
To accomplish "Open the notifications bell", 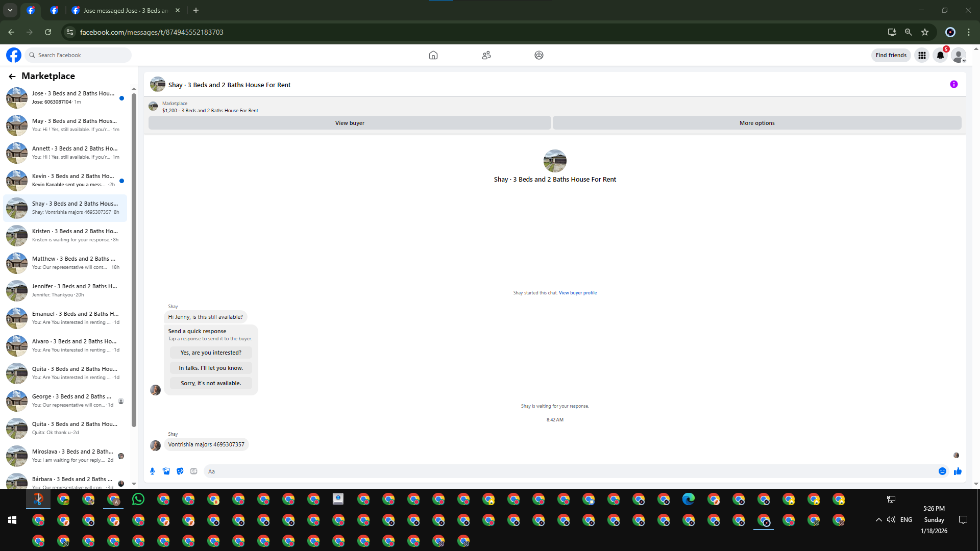I will (x=940, y=56).
